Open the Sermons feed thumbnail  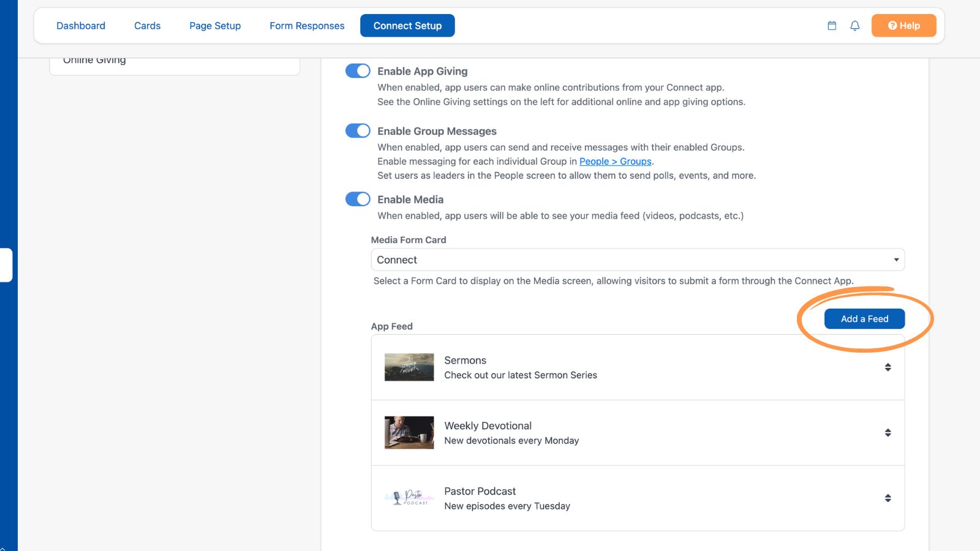[x=409, y=367]
